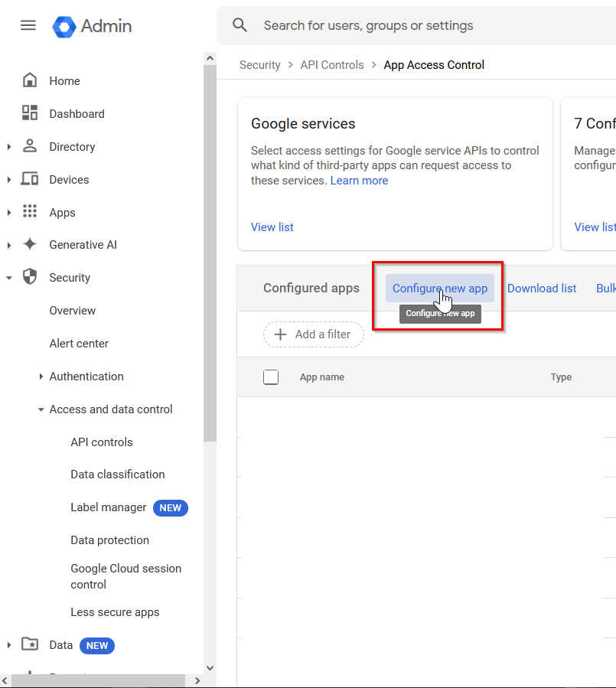Click Configure new app button
The height and width of the screenshot is (688, 616).
[439, 289]
